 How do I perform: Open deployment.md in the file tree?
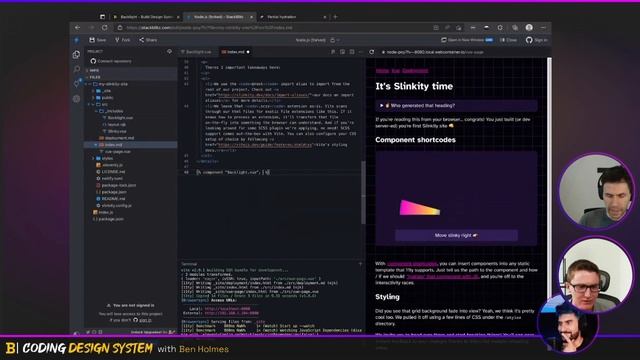(117, 138)
